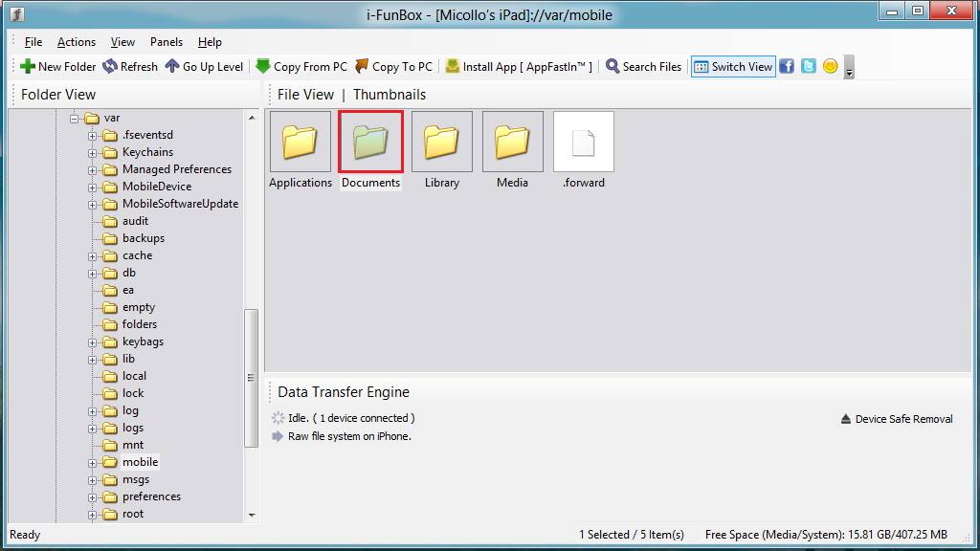Click the Thumbnails view label
Screen dimensions: 980x551
(x=390, y=95)
